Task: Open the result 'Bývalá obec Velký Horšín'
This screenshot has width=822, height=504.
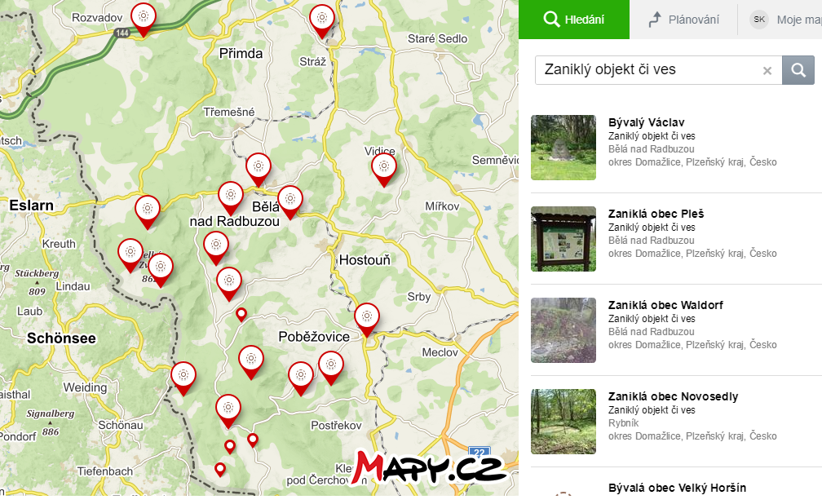Action: click(x=676, y=488)
